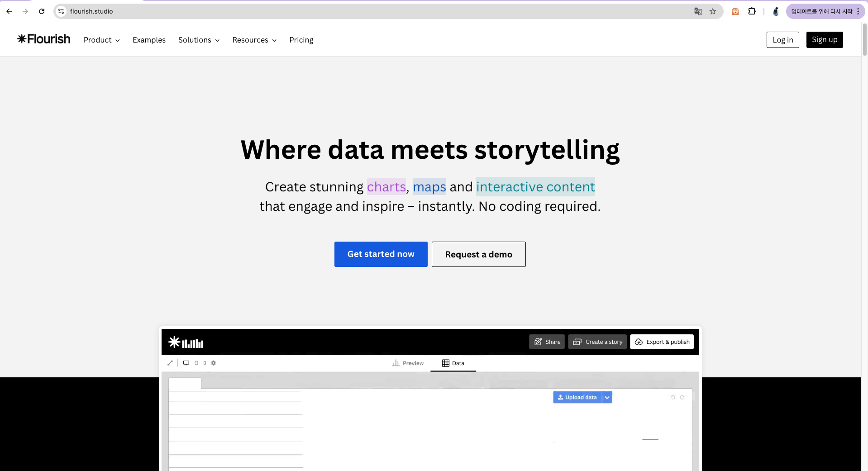Viewport: 868px width, 471px height.
Task: Open the Resources dropdown menu
Action: (x=254, y=40)
